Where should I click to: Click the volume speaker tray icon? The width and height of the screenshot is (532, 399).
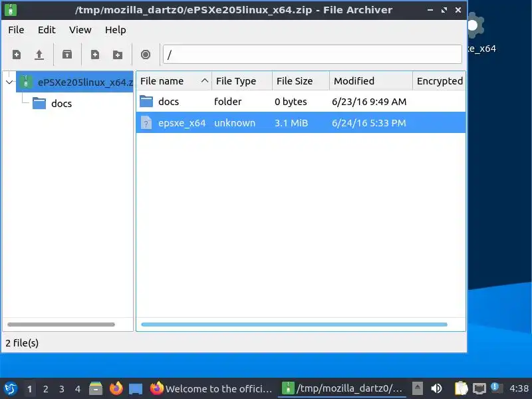(436, 388)
